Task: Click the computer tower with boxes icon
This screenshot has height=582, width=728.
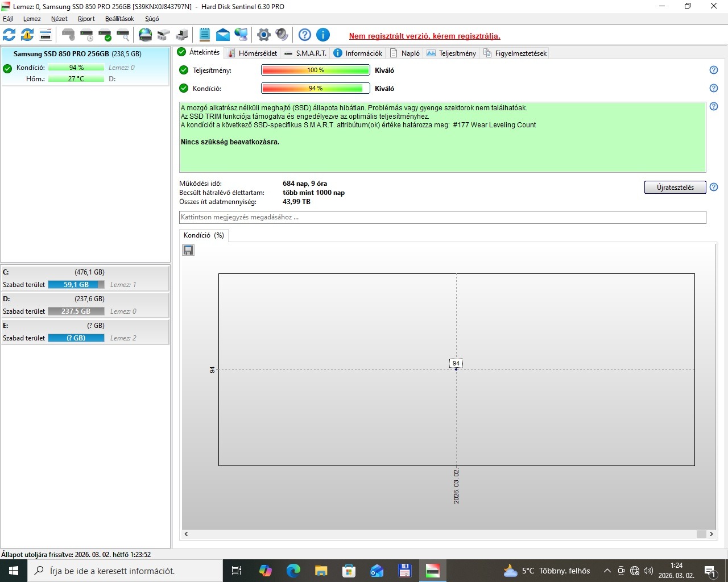Action: 182,35
